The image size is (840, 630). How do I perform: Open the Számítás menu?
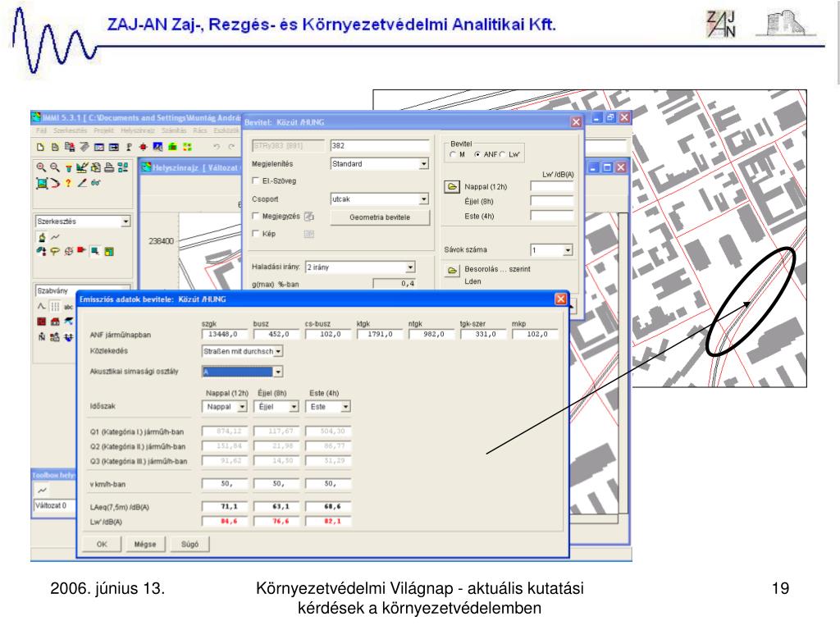[174, 130]
